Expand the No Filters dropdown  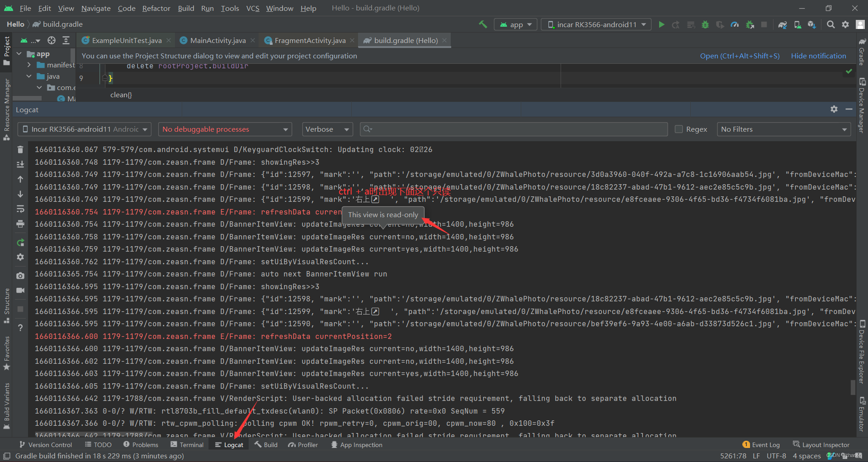pyautogui.click(x=783, y=129)
